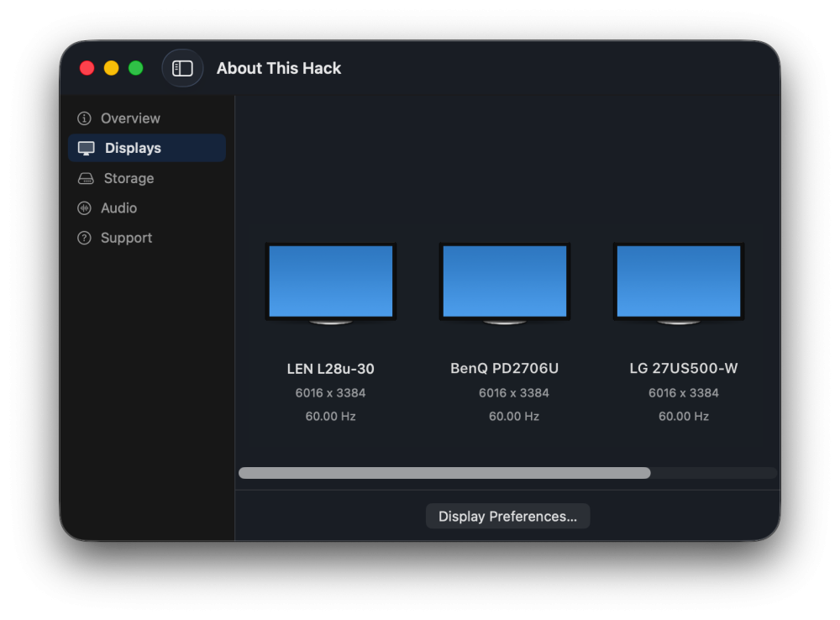
Task: Select the LG 27US500-W monitor thumbnail
Action: tap(679, 283)
